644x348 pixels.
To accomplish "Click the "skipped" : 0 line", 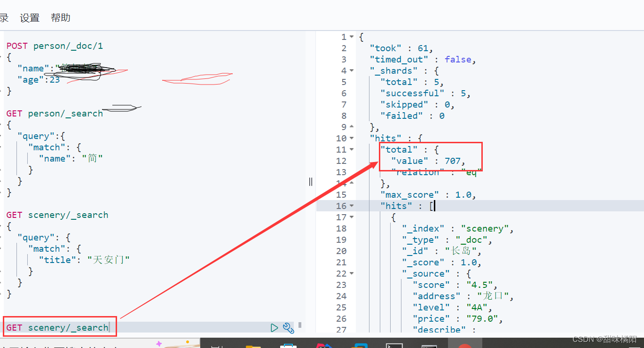I will coord(417,105).
